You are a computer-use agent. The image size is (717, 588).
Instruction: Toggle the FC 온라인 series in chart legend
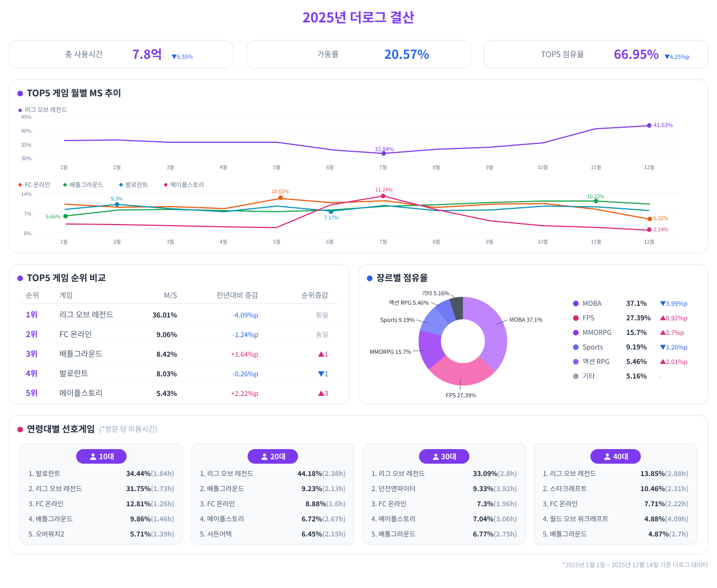(34, 185)
